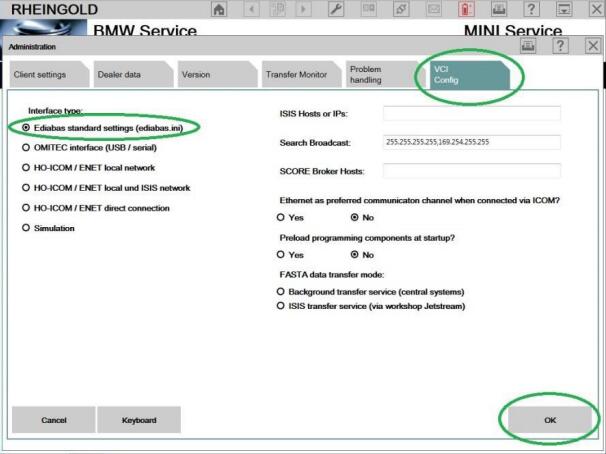Click the printer icon in main toolbar
Screen dimensions: 606x454
pos(499,9)
